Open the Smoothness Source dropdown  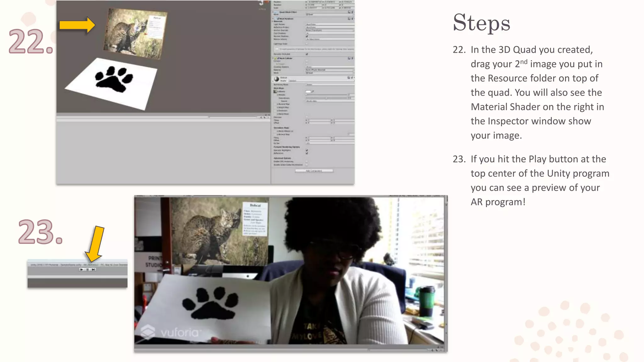330,101
